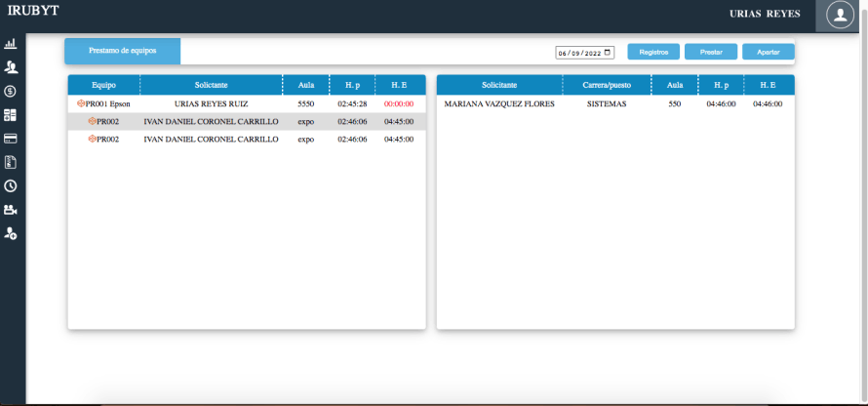Open the calendar picker in date field
This screenshot has width=868, height=406.
click(609, 53)
